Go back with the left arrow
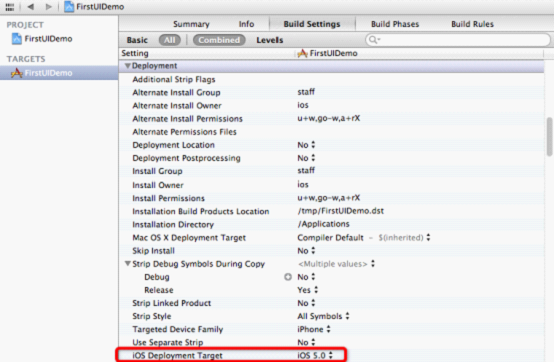The width and height of the screenshot is (555, 363). click(x=31, y=7)
